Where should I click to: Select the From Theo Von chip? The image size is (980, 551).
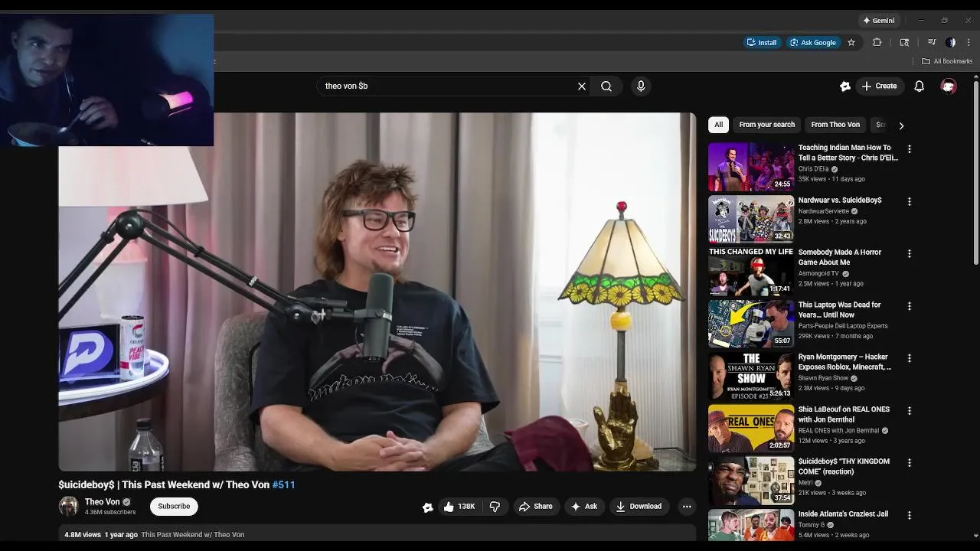[x=835, y=125]
